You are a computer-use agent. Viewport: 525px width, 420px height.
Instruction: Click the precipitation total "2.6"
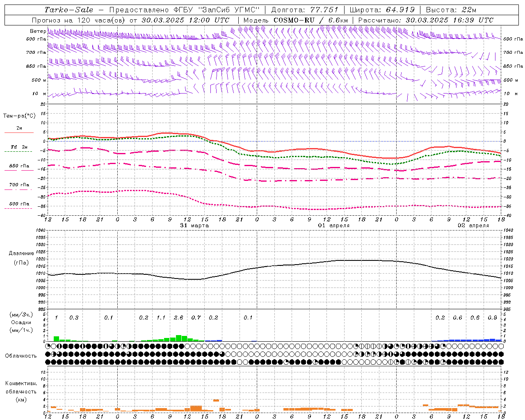pyautogui.click(x=178, y=318)
